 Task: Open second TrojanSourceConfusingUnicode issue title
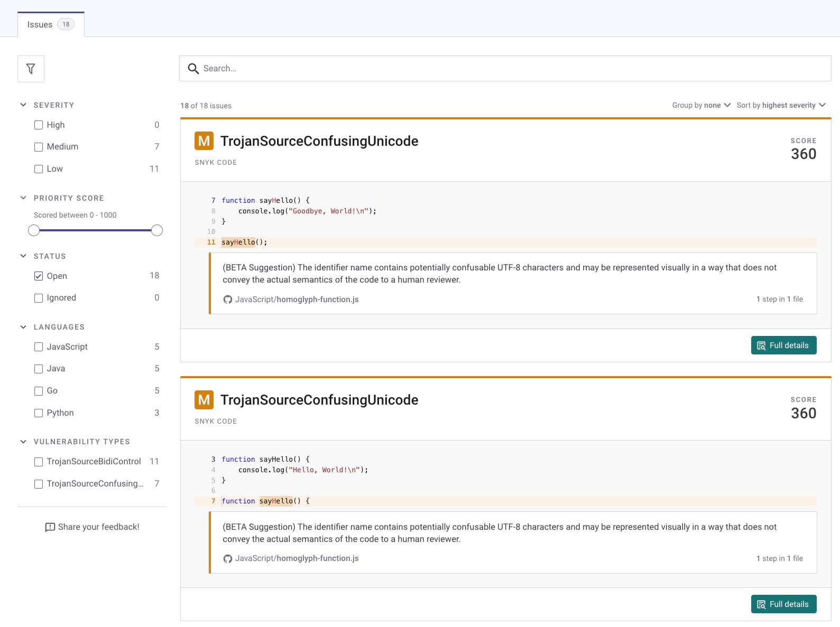[x=319, y=400]
